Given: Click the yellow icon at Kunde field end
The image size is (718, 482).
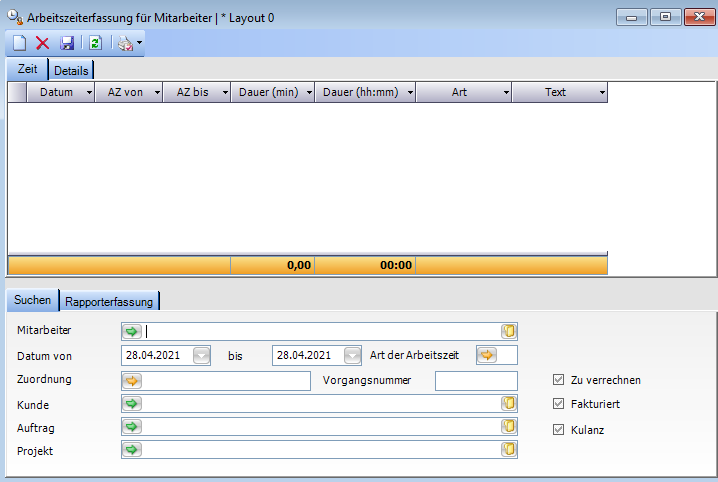Looking at the screenshot, I should point(508,404).
